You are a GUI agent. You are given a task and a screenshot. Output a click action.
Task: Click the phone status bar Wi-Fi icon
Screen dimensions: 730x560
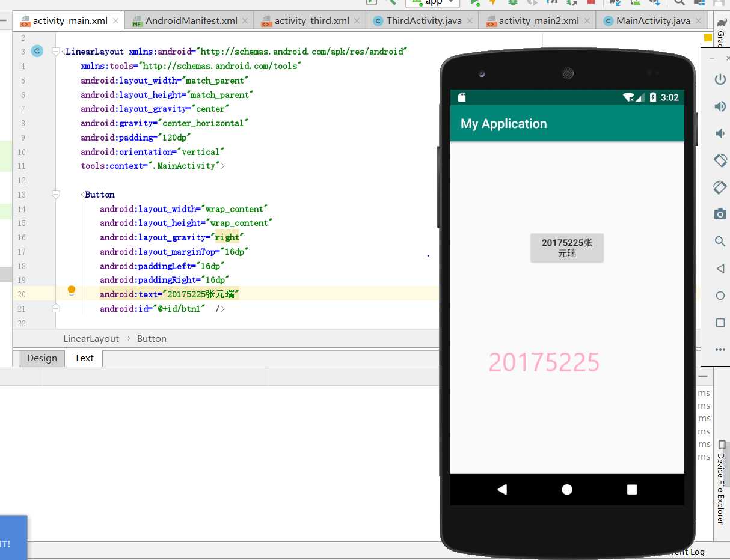[x=628, y=97]
